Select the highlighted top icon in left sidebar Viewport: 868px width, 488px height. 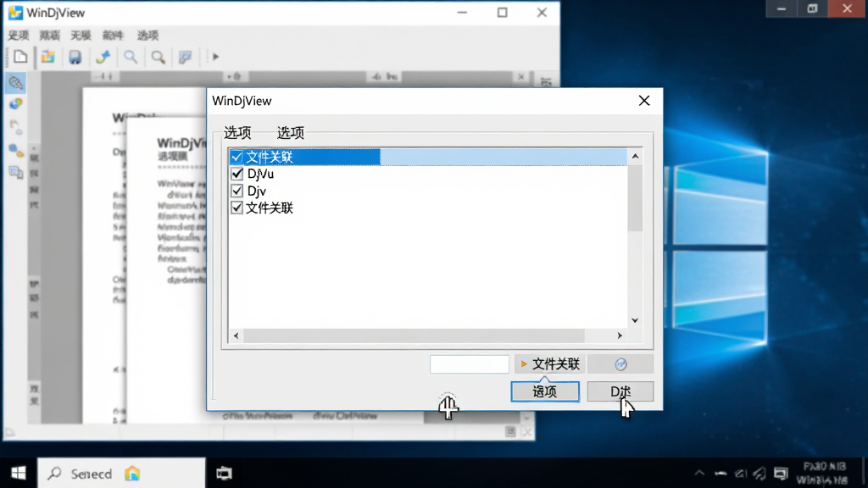[16, 83]
